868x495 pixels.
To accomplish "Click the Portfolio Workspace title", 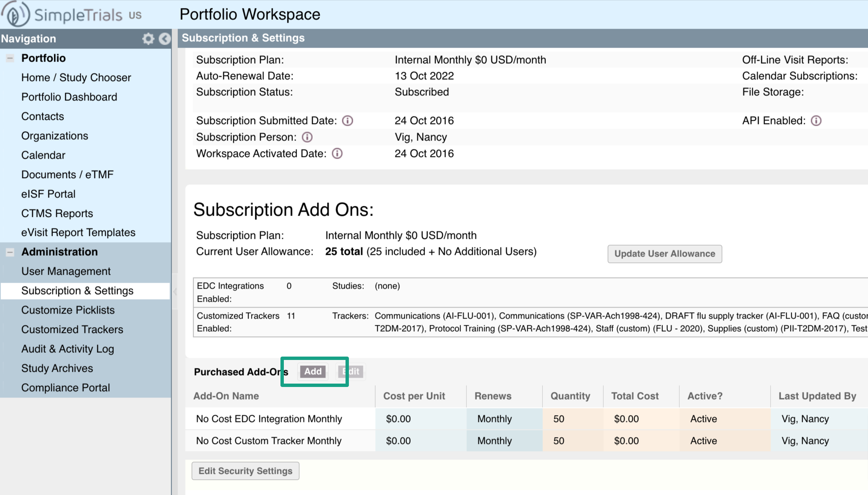I will click(250, 14).
